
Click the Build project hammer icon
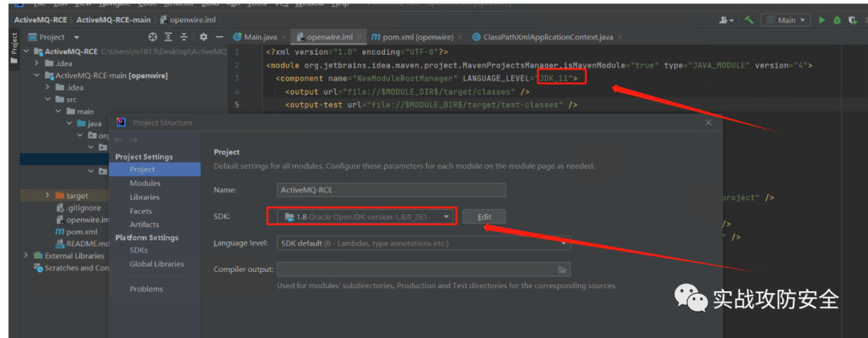pyautogui.click(x=749, y=20)
